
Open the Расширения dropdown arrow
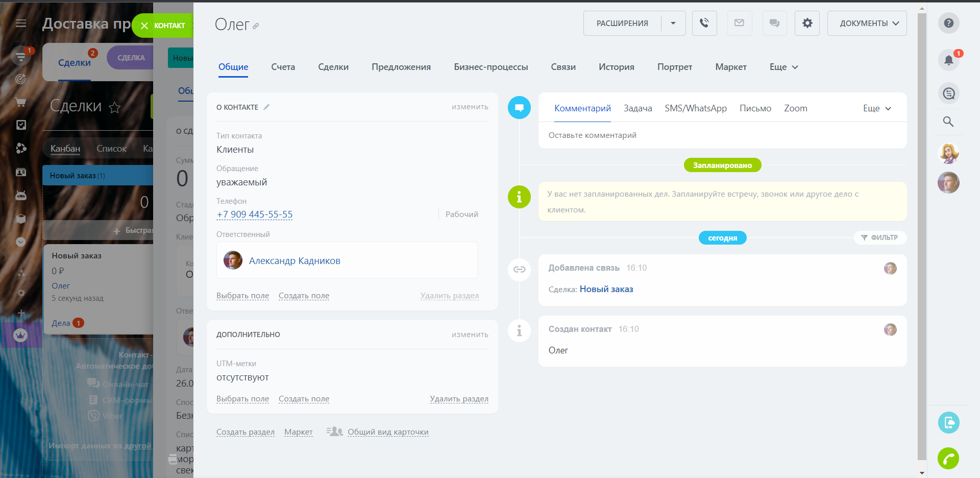tap(673, 23)
